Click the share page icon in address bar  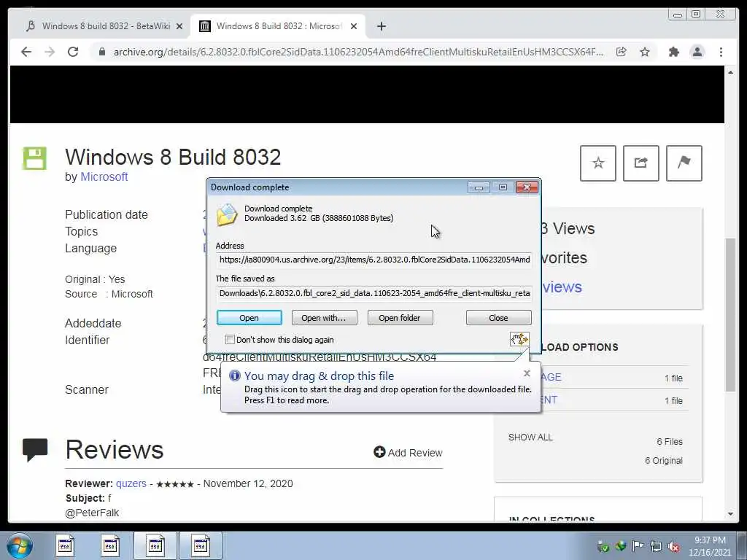[x=621, y=52]
